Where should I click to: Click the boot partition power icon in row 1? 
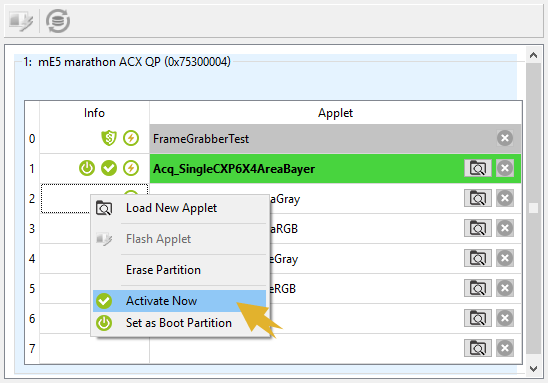(87, 168)
